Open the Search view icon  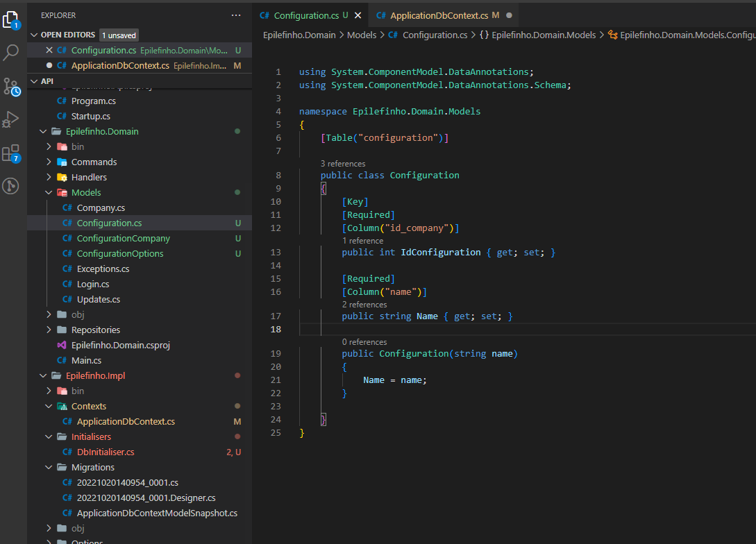click(12, 52)
